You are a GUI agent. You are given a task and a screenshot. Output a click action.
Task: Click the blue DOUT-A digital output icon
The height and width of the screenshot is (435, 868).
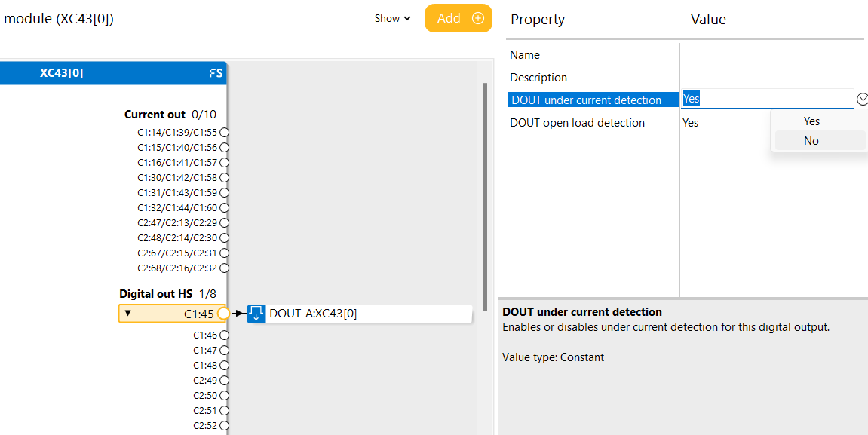coord(256,314)
